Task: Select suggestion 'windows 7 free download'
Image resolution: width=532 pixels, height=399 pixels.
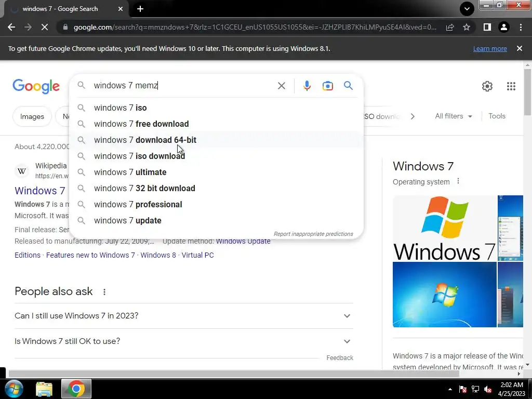Action: click(x=216, y=124)
